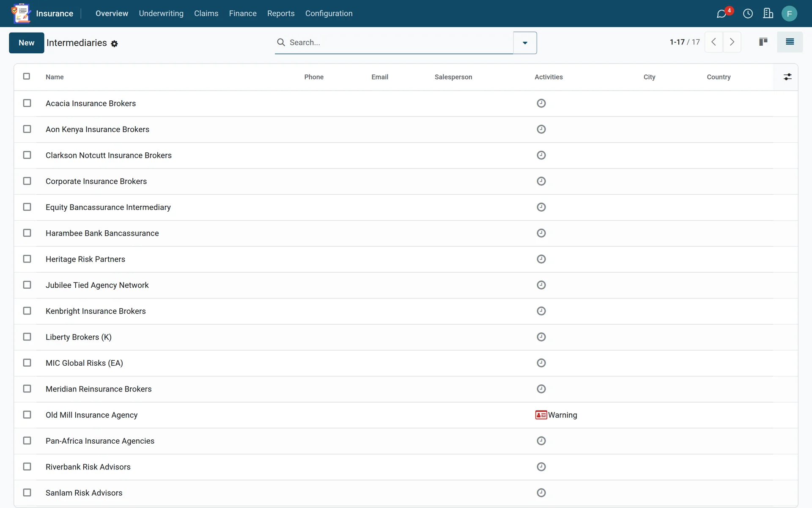Check the Corporate Insurance Brokers row

pyautogui.click(x=27, y=181)
